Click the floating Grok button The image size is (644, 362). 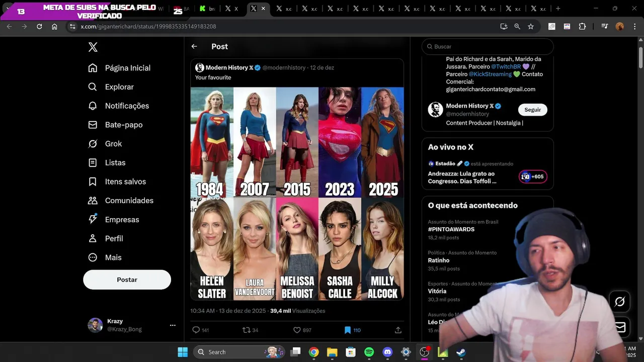(x=620, y=302)
